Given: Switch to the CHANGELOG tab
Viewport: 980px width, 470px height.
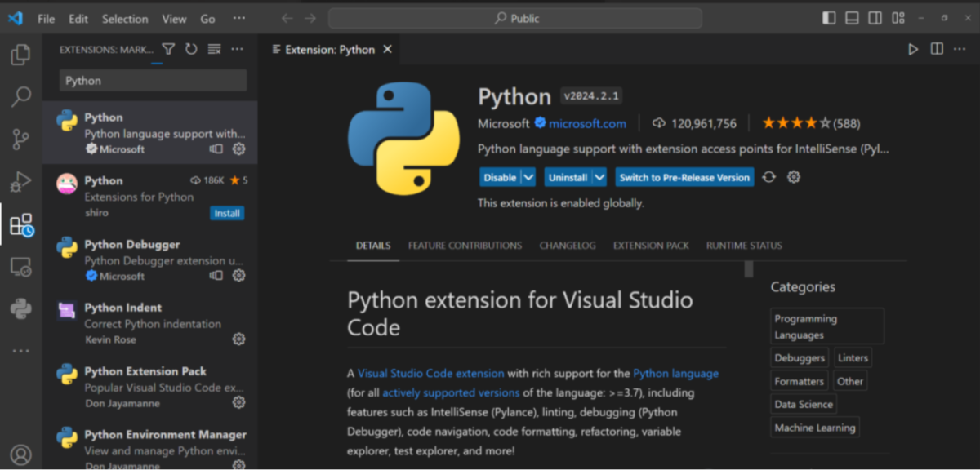Looking at the screenshot, I should pos(567,245).
